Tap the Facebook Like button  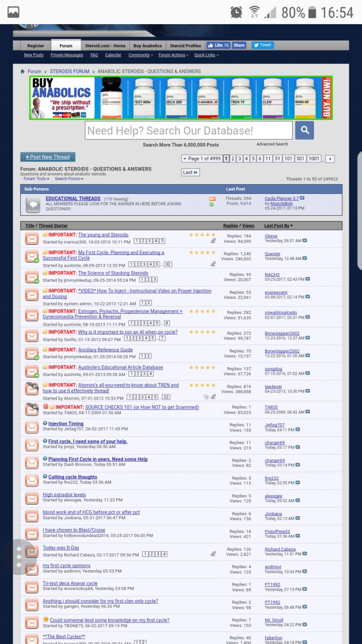click(218, 46)
